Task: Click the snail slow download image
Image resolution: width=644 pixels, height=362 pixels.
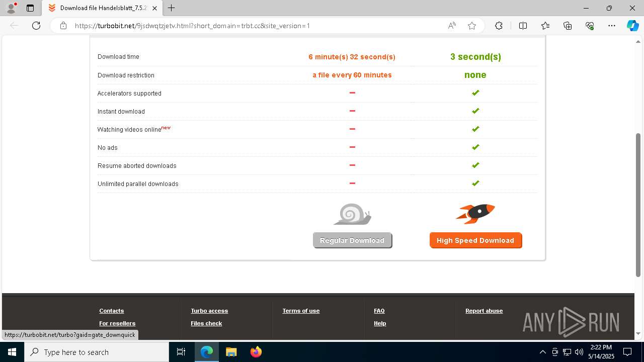Action: pyautogui.click(x=352, y=214)
